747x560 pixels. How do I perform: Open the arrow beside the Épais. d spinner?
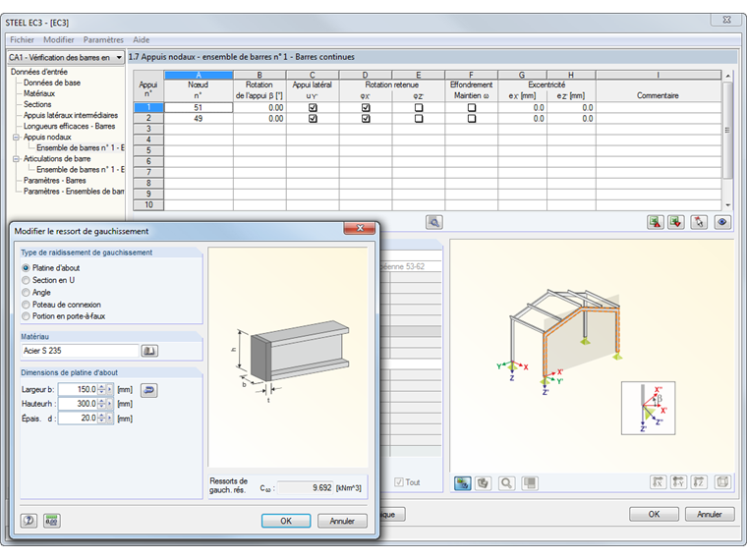(x=109, y=419)
